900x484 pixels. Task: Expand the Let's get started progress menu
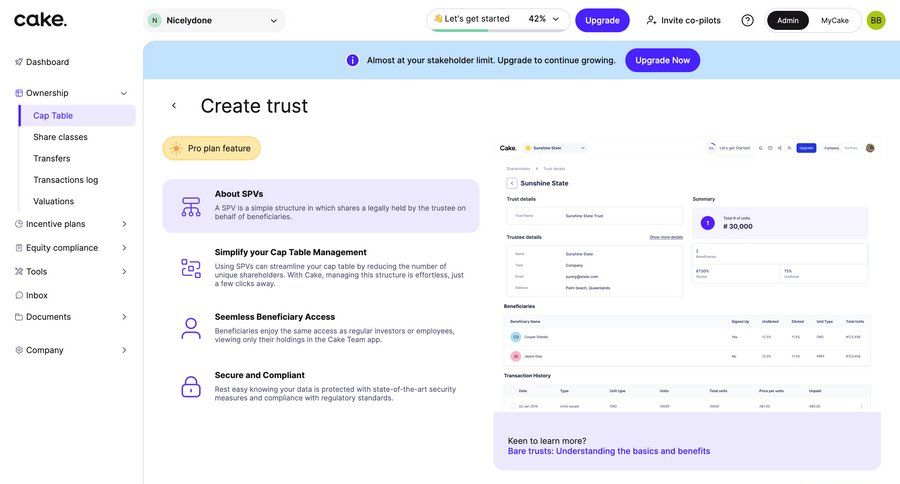pyautogui.click(x=556, y=19)
